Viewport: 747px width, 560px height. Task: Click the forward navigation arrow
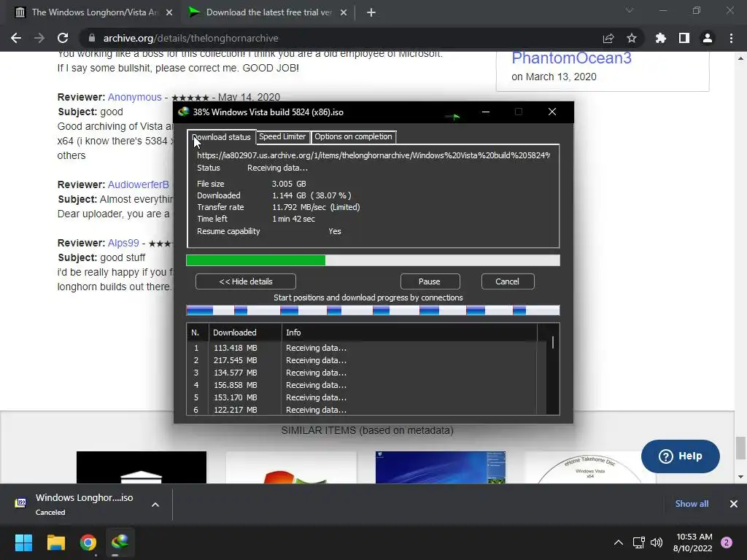[39, 38]
